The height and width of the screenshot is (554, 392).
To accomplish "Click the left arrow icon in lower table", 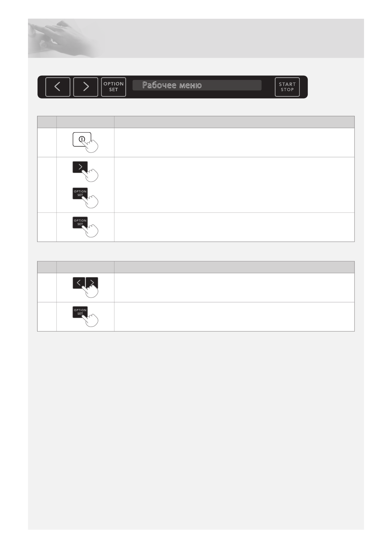I will point(79,283).
